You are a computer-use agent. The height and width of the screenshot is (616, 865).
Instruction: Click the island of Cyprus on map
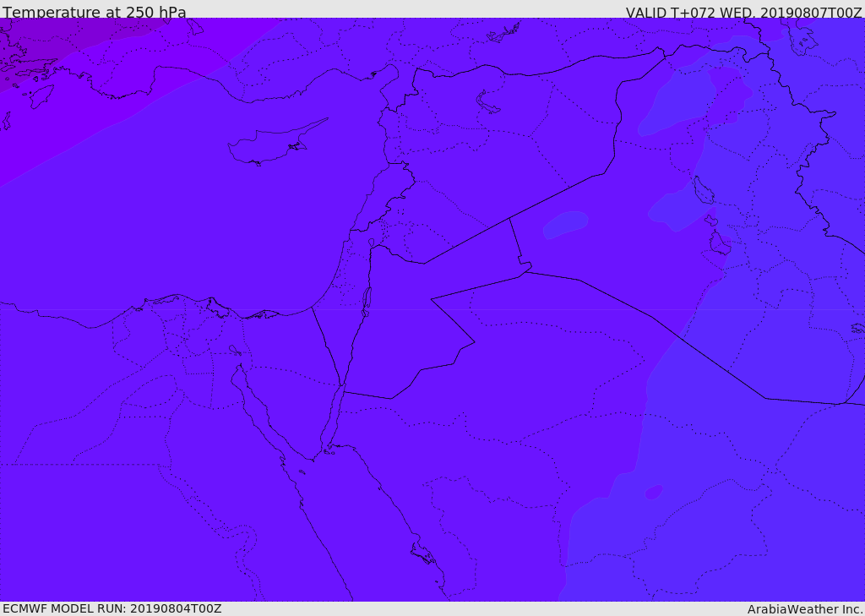coord(276,143)
